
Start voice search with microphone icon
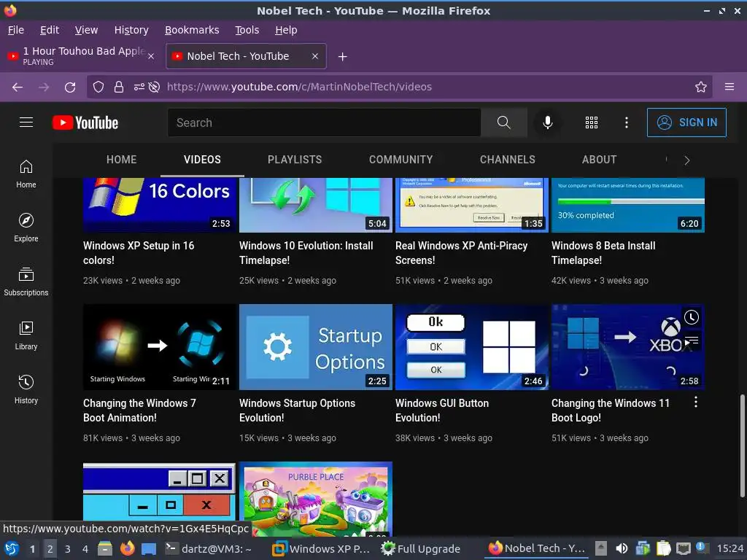tap(547, 122)
